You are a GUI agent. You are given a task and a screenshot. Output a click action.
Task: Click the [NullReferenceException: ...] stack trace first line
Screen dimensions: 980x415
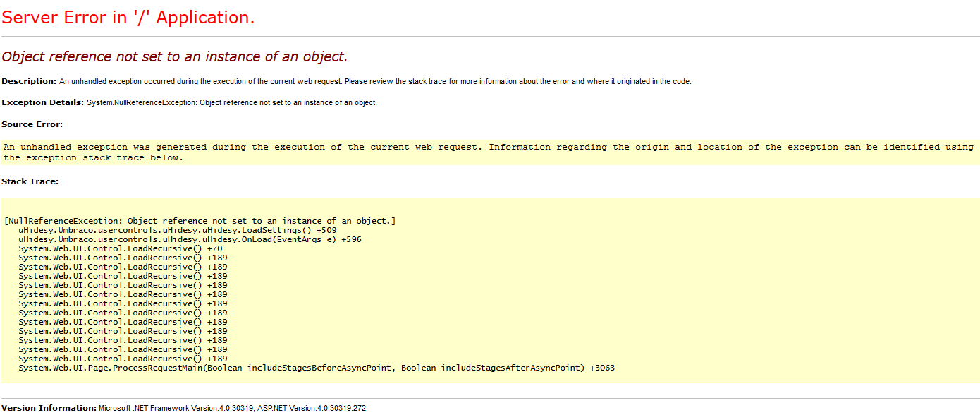pyautogui.click(x=200, y=221)
